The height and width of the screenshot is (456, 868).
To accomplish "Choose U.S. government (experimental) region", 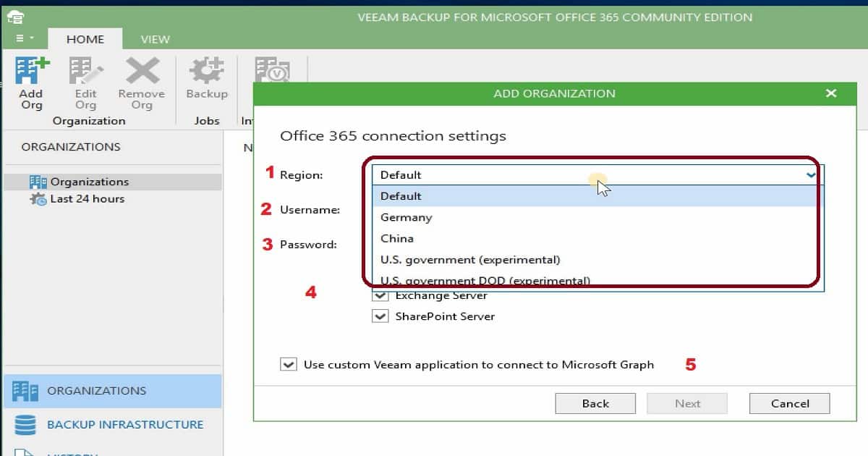I will tap(597, 259).
